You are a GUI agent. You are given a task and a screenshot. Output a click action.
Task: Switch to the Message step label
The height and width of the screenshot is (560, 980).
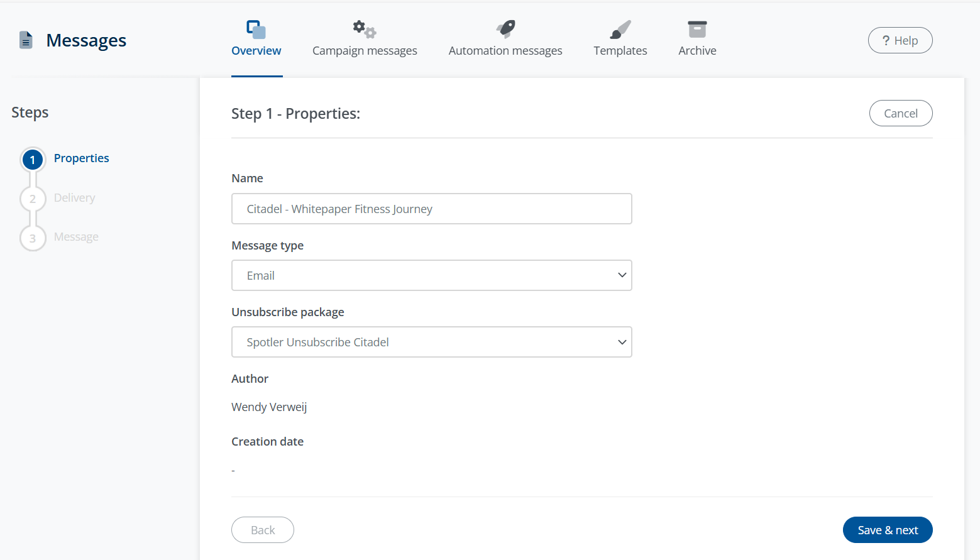click(x=76, y=237)
